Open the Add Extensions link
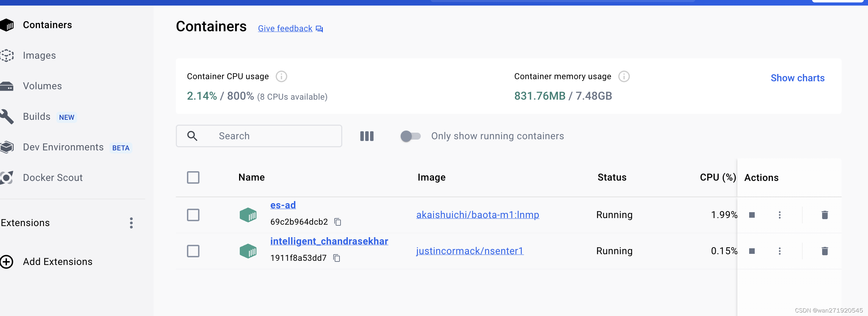Viewport: 868px width, 316px height. (58, 262)
